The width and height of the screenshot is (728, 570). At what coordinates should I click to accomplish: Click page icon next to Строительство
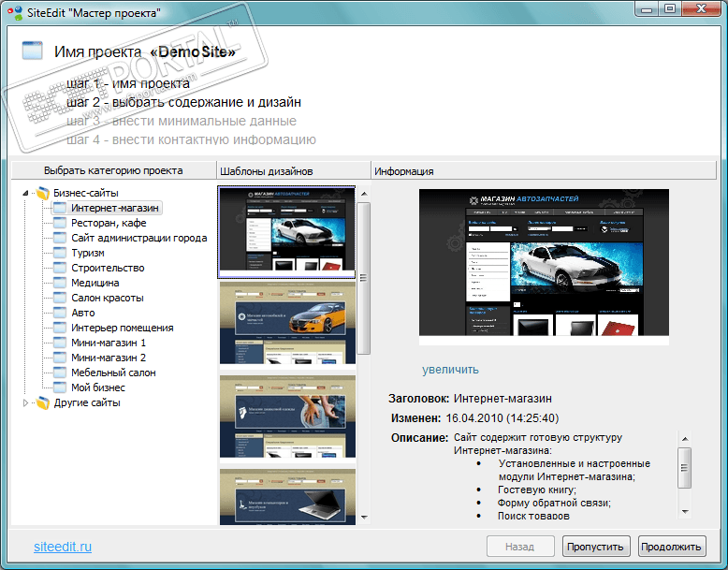[60, 268]
